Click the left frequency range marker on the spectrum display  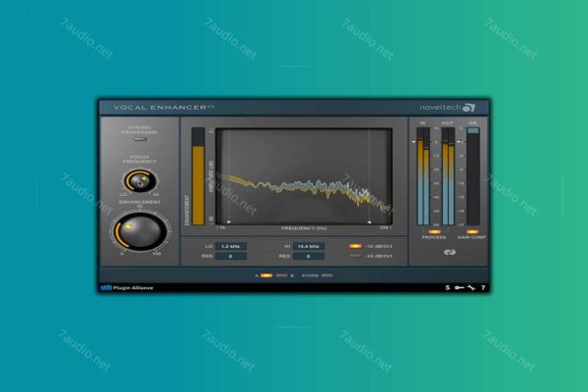pyautogui.click(x=229, y=222)
